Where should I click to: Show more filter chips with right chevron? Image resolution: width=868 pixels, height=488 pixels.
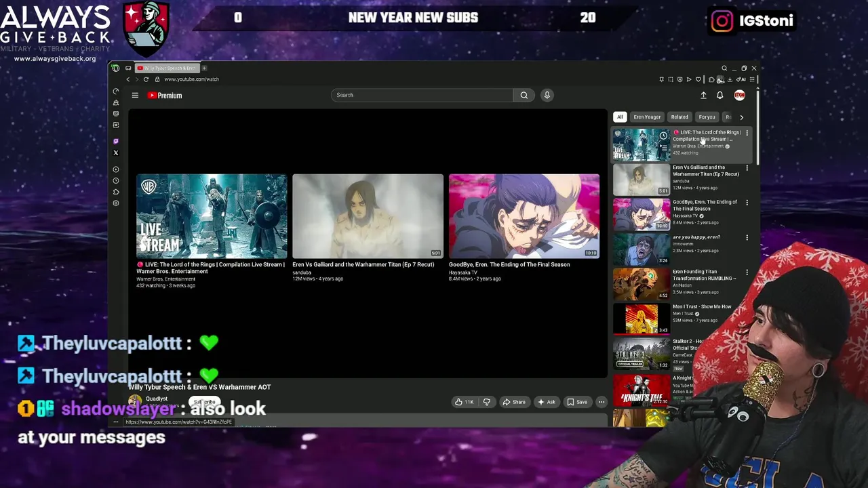click(741, 117)
